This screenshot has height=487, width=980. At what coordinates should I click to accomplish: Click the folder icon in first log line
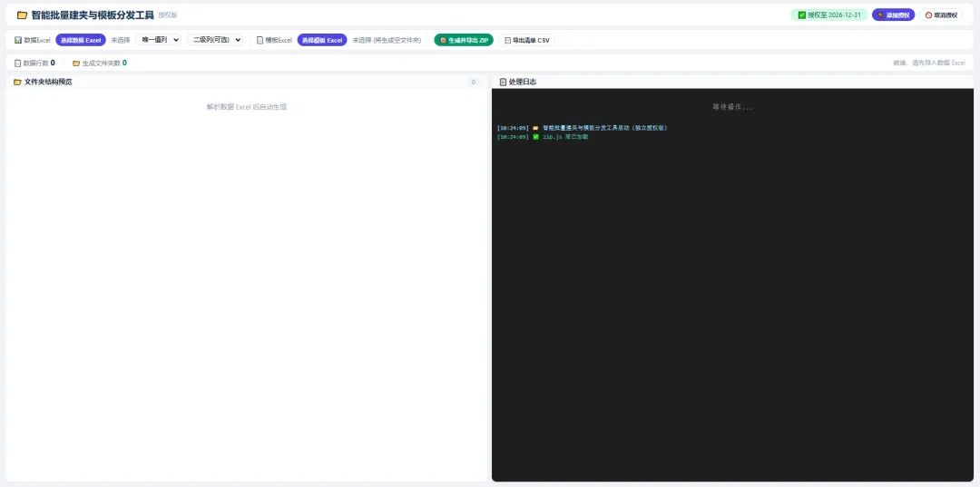click(x=535, y=128)
